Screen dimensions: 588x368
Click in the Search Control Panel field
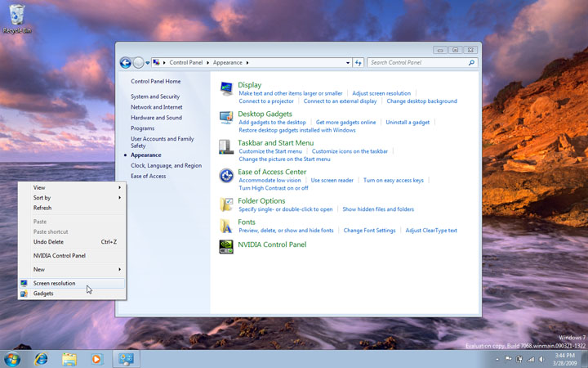[416, 62]
